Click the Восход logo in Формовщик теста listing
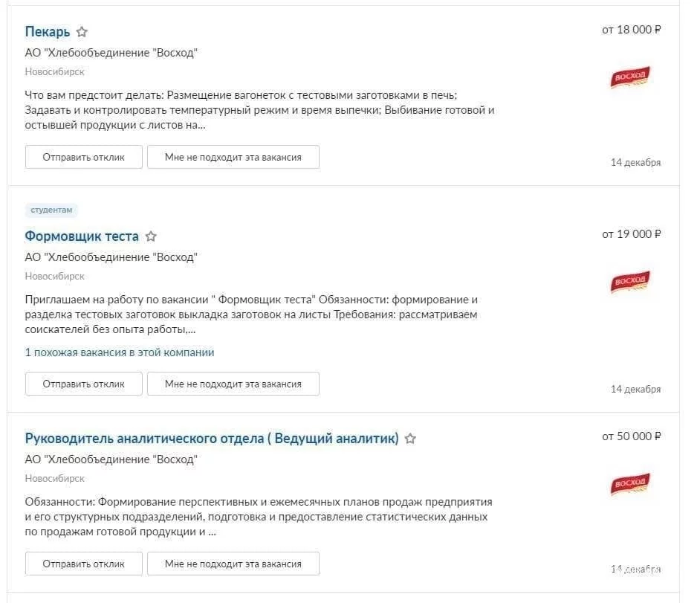700x603 pixels. coord(630,282)
